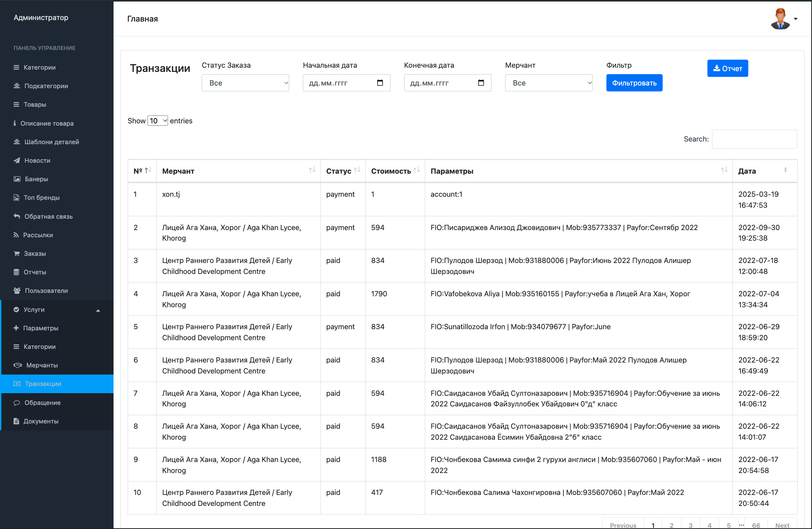Sort table by Дата column

765,171
